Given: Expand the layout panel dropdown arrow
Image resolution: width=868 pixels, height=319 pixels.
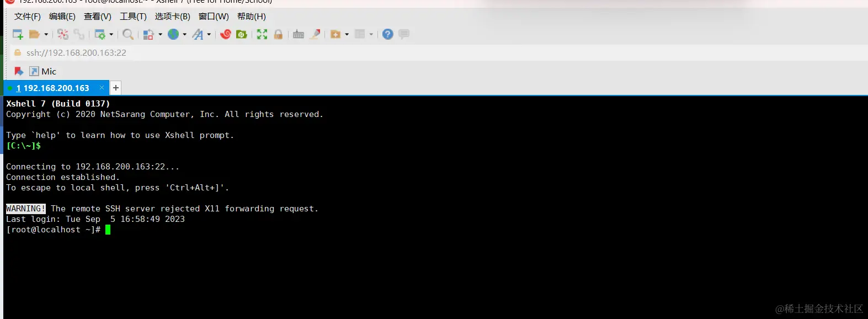Looking at the screenshot, I should coord(371,34).
